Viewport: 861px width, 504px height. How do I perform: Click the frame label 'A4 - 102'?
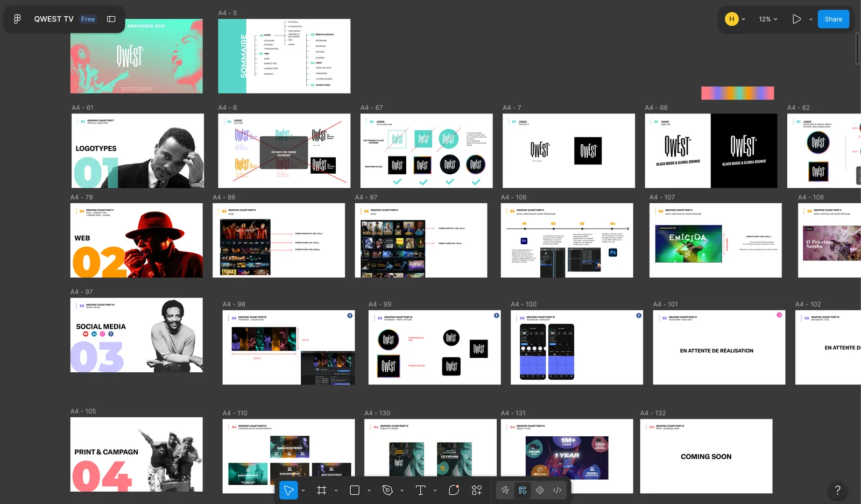click(808, 304)
